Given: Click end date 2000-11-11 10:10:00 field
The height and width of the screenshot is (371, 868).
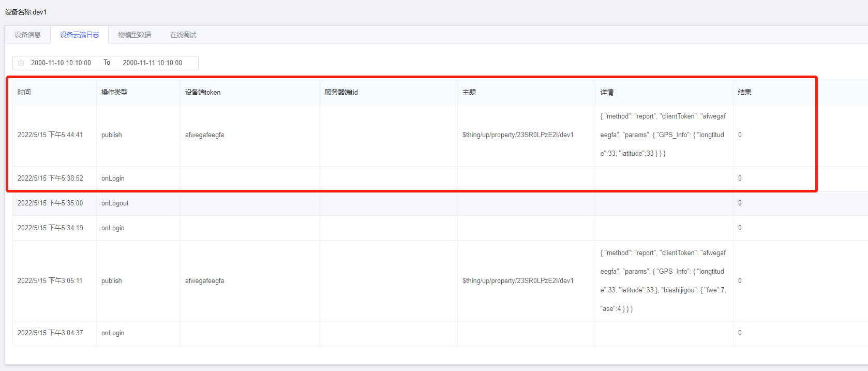Looking at the screenshot, I should coord(152,63).
